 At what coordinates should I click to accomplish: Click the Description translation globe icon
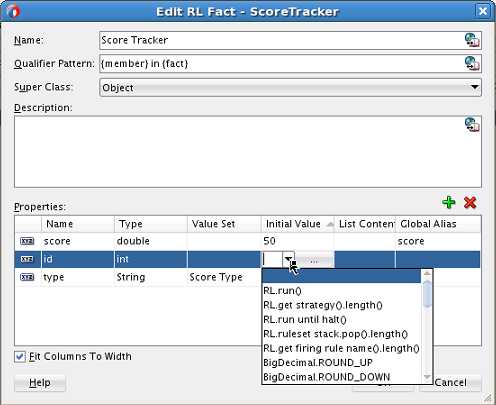pyautogui.click(x=472, y=125)
